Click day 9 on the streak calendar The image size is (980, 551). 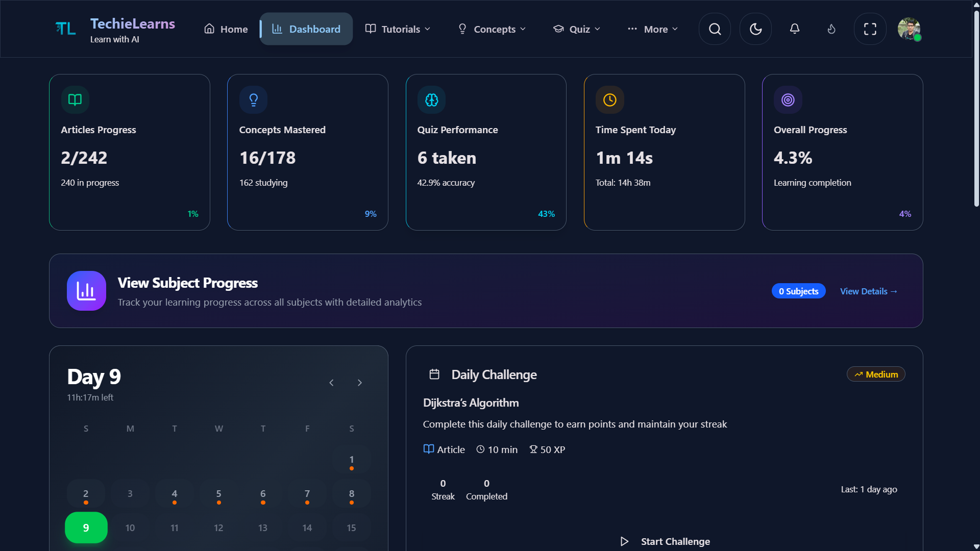pyautogui.click(x=86, y=528)
